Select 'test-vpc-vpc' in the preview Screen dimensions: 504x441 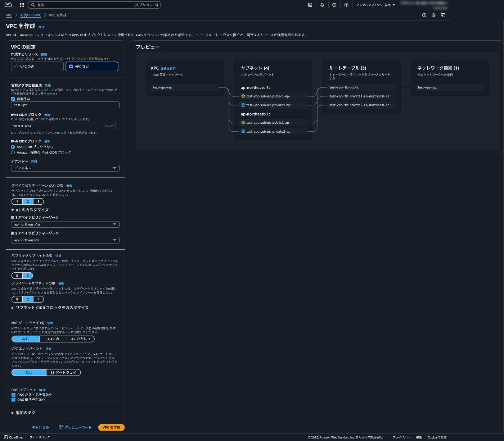tap(185, 87)
